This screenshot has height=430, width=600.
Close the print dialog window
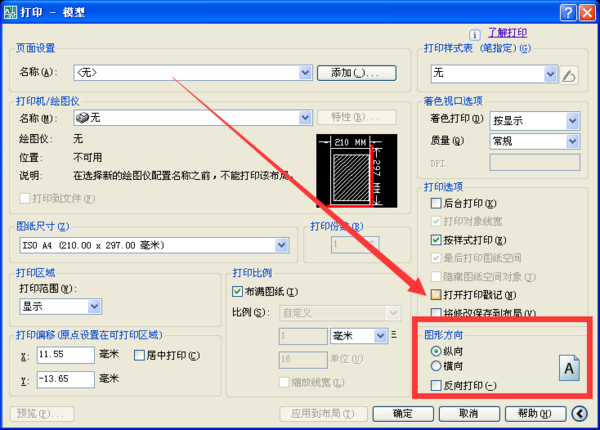(x=587, y=12)
